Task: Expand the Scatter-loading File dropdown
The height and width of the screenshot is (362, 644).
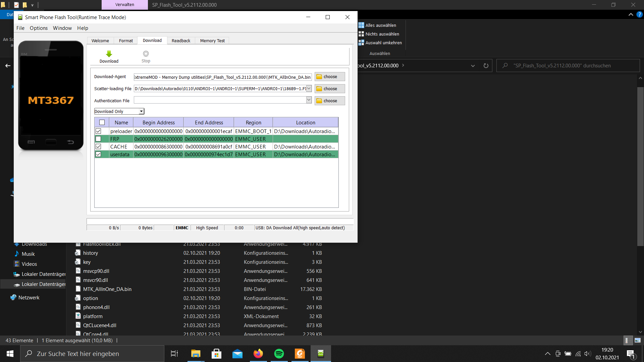Action: 309,89
